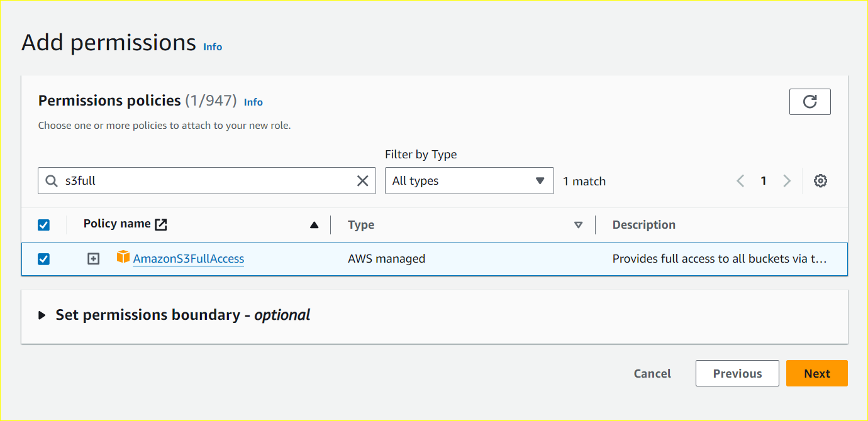Expand Set permissions boundary section
868x421 pixels.
pos(40,315)
